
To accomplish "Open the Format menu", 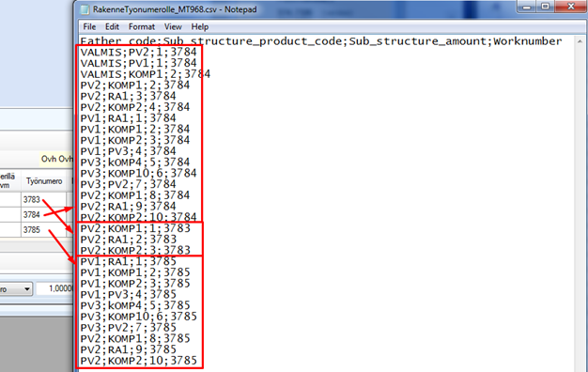I will click(142, 27).
